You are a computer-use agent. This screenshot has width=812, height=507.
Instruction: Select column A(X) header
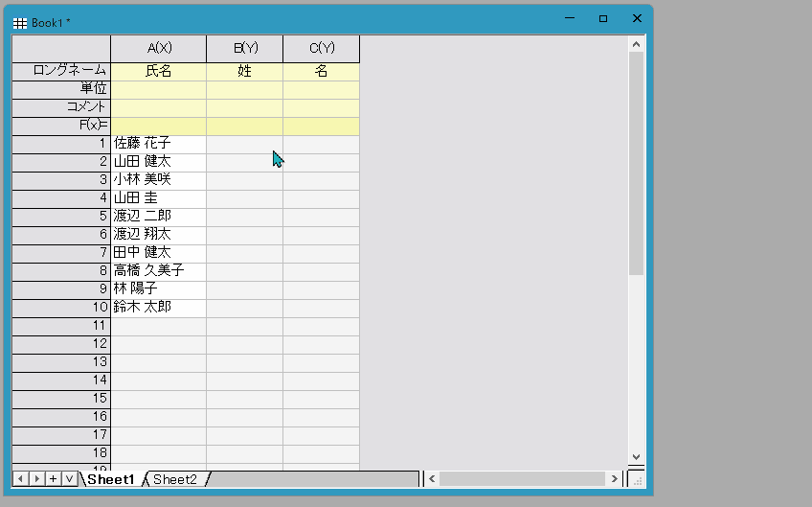(x=159, y=48)
